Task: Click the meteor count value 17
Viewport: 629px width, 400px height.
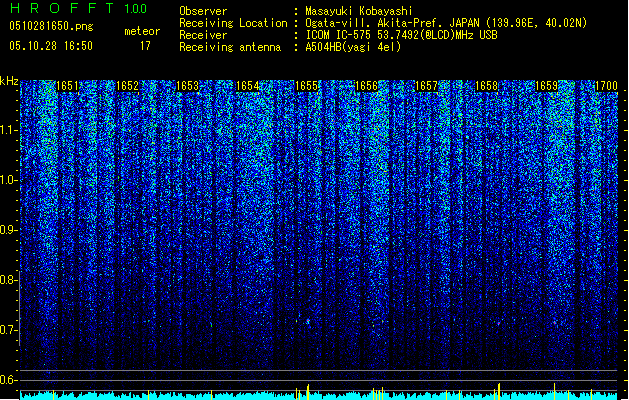Action: point(145,46)
